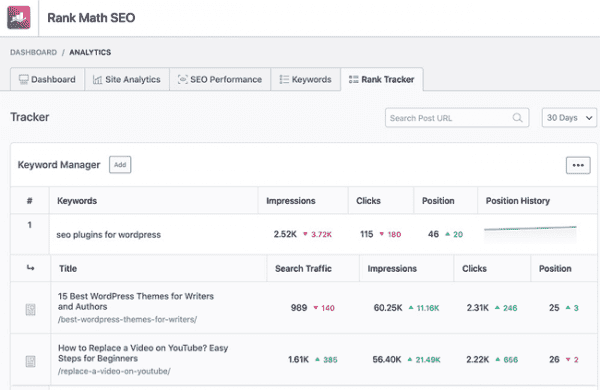Click the keyword table Impressions header
Viewport: 600px width, 390px height.
pyautogui.click(x=291, y=201)
